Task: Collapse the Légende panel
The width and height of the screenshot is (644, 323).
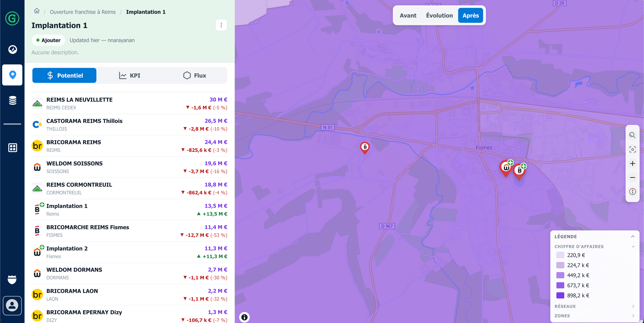Action: 633,236
